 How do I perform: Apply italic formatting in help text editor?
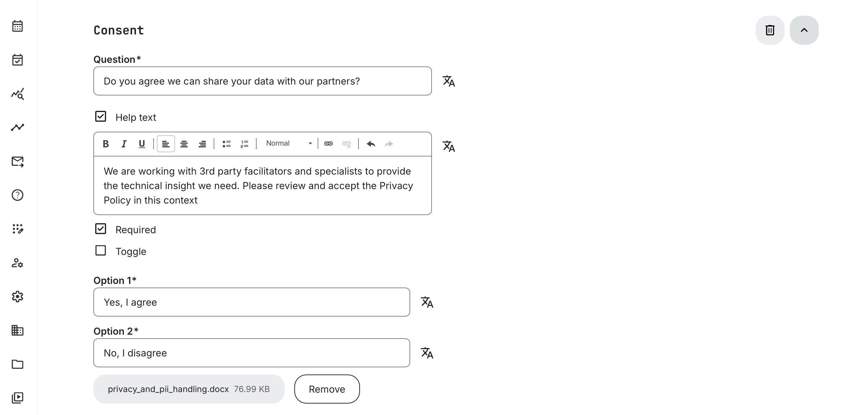(x=124, y=144)
